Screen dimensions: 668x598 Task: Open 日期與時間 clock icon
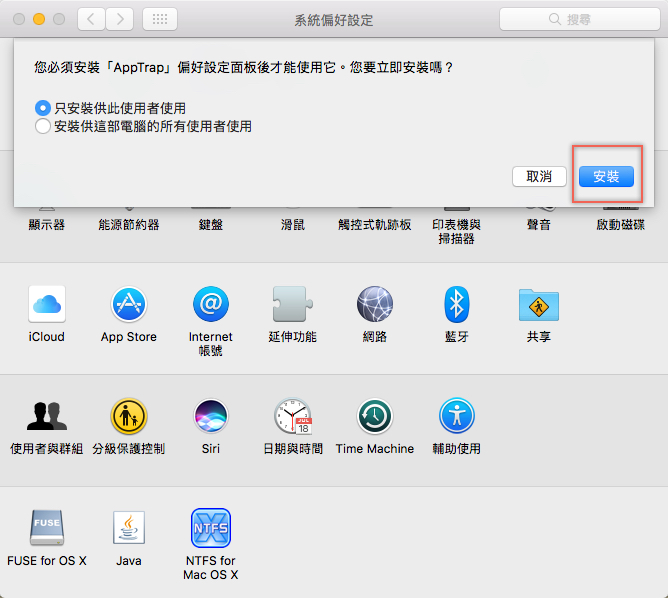(293, 416)
